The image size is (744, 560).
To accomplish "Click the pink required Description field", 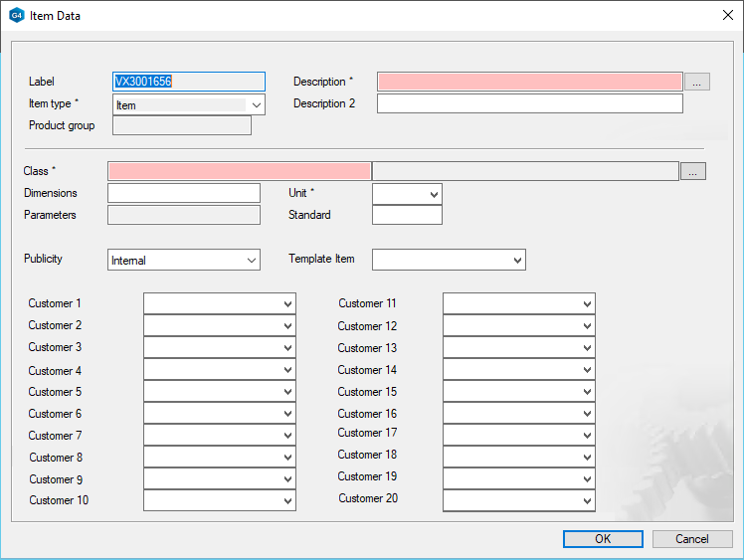I will (x=529, y=82).
